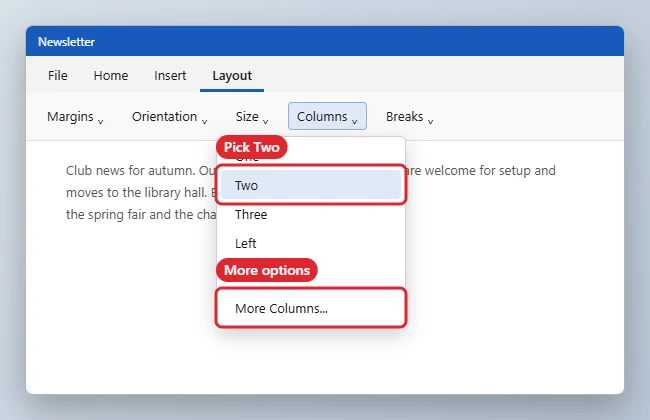Open the File tab
Screen dimensions: 650x420
tap(58, 75)
